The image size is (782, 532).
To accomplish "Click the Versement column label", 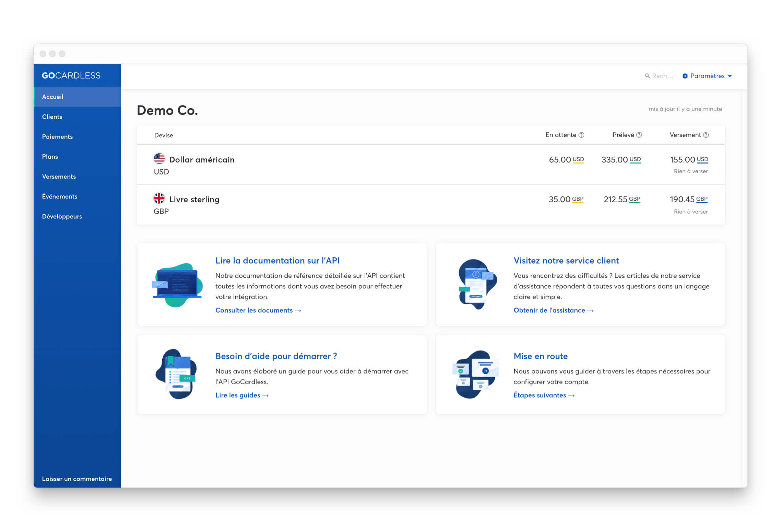I will coord(685,135).
